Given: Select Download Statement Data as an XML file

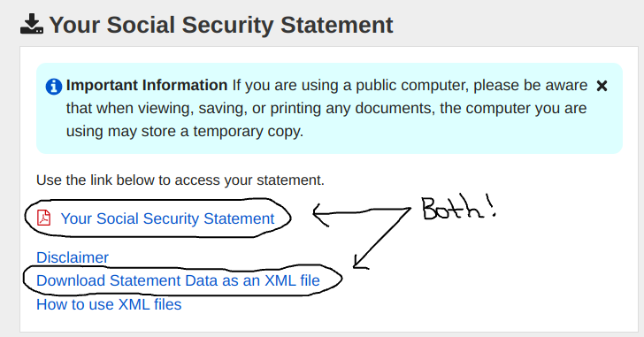Looking at the screenshot, I should coord(178,280).
